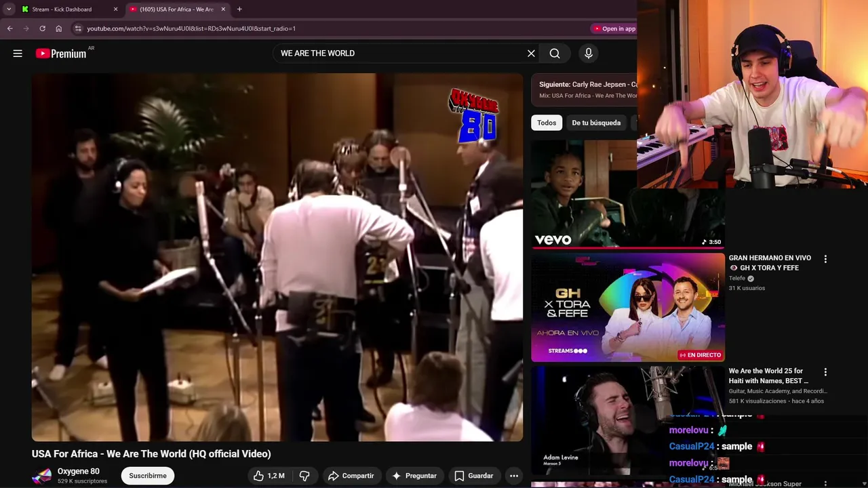
Task: Select the Todos filter chip
Action: (x=547, y=123)
